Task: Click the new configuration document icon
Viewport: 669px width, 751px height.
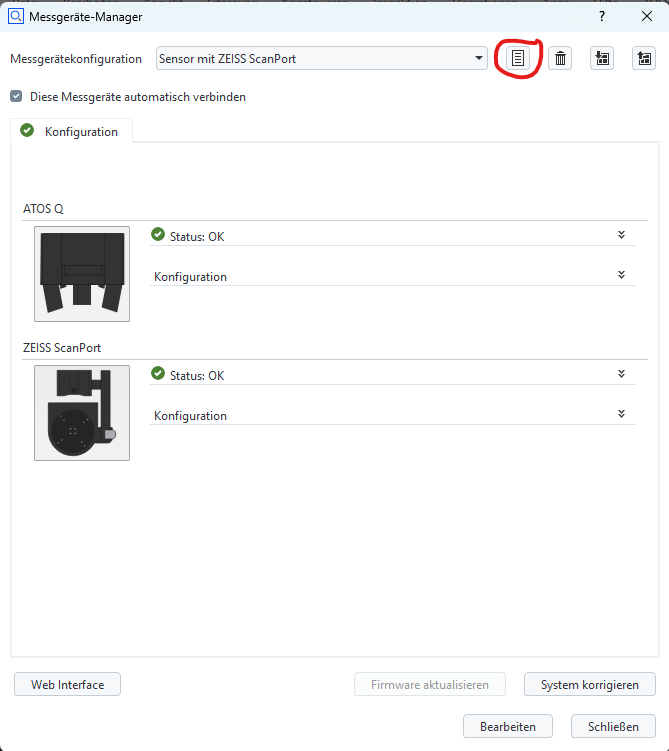Action: click(x=518, y=58)
